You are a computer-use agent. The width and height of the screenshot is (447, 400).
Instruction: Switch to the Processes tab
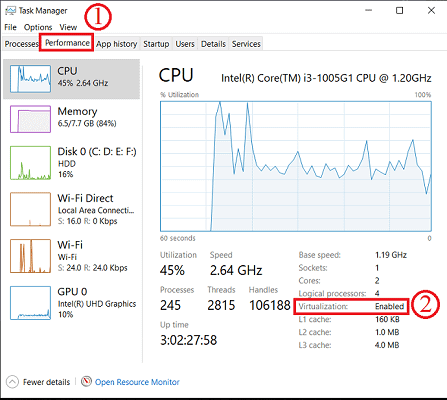[21, 44]
